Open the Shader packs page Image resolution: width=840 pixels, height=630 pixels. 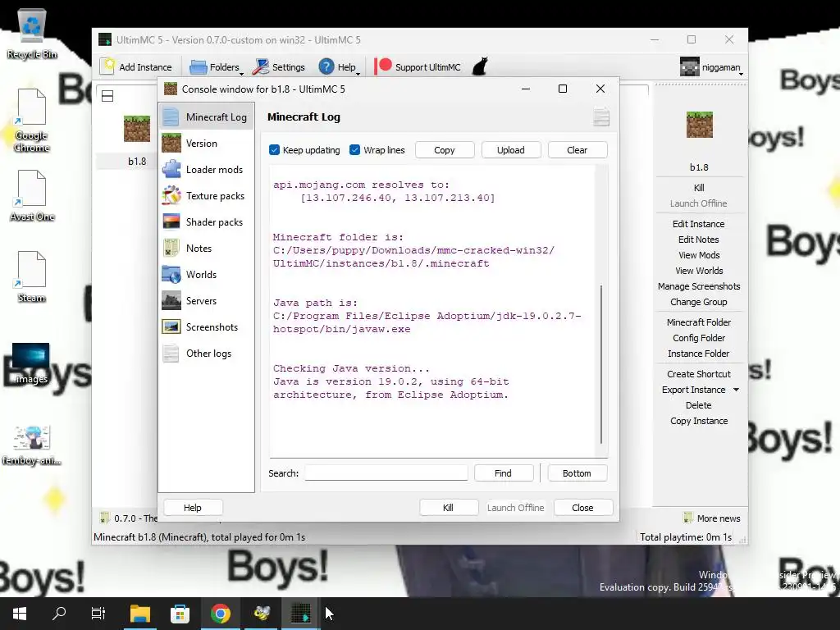pos(206,221)
